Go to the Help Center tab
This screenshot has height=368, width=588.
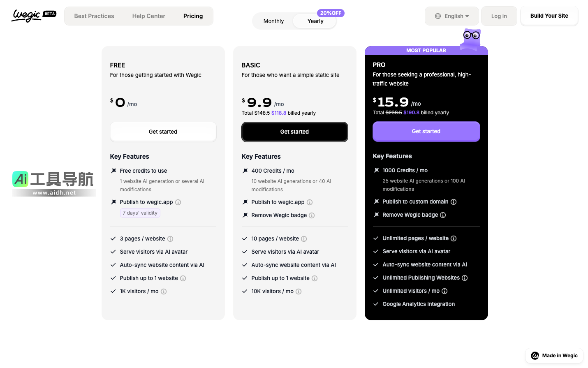(x=149, y=16)
